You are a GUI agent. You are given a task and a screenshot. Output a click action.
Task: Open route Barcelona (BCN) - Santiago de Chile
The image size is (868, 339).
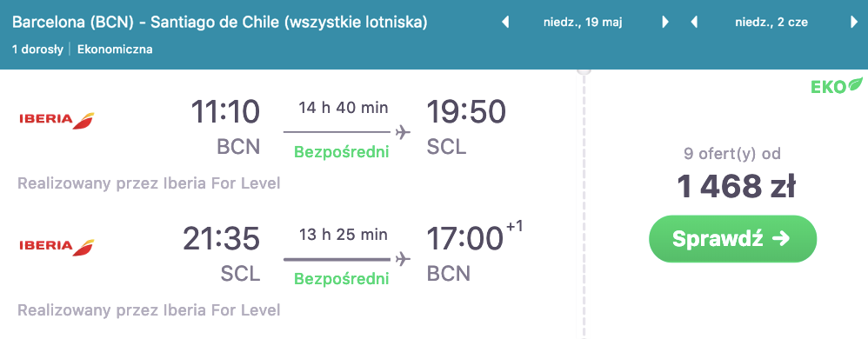coord(220,23)
